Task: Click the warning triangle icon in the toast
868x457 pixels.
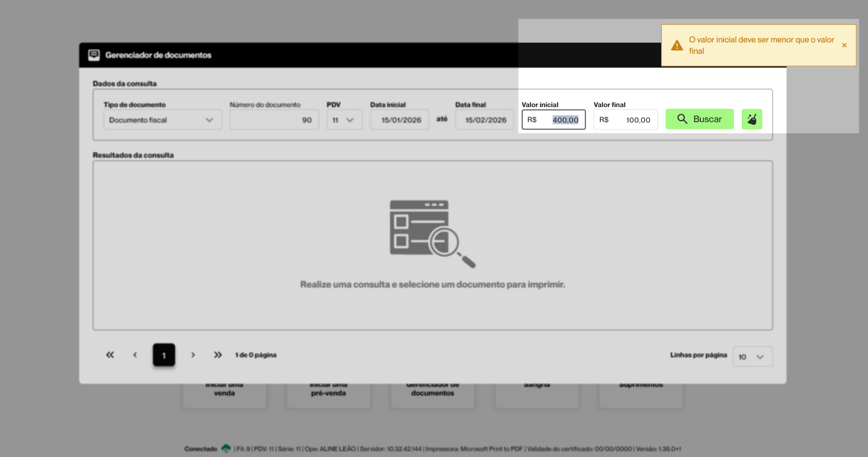Action: [677, 45]
